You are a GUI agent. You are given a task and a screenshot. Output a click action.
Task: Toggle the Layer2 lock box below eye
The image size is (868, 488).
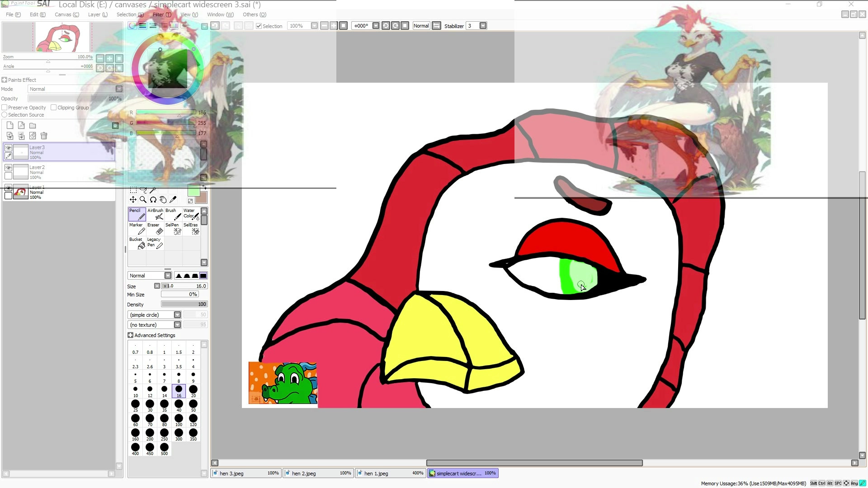pos(8,176)
